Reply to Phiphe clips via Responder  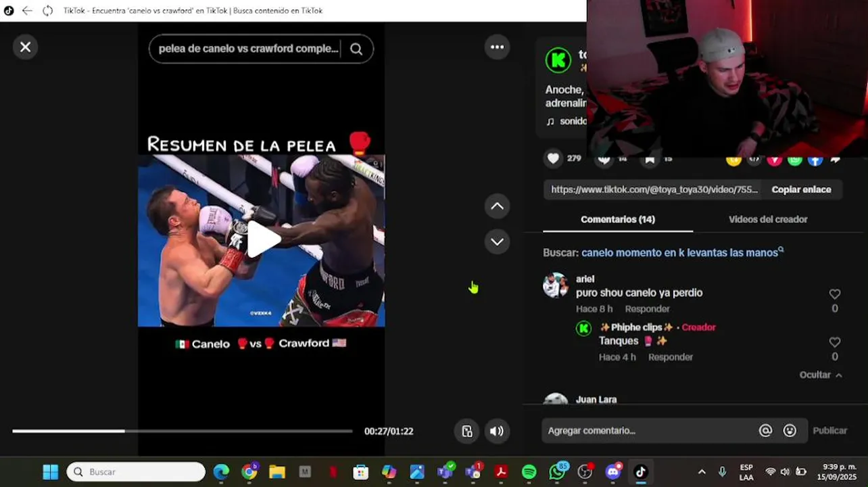point(670,356)
